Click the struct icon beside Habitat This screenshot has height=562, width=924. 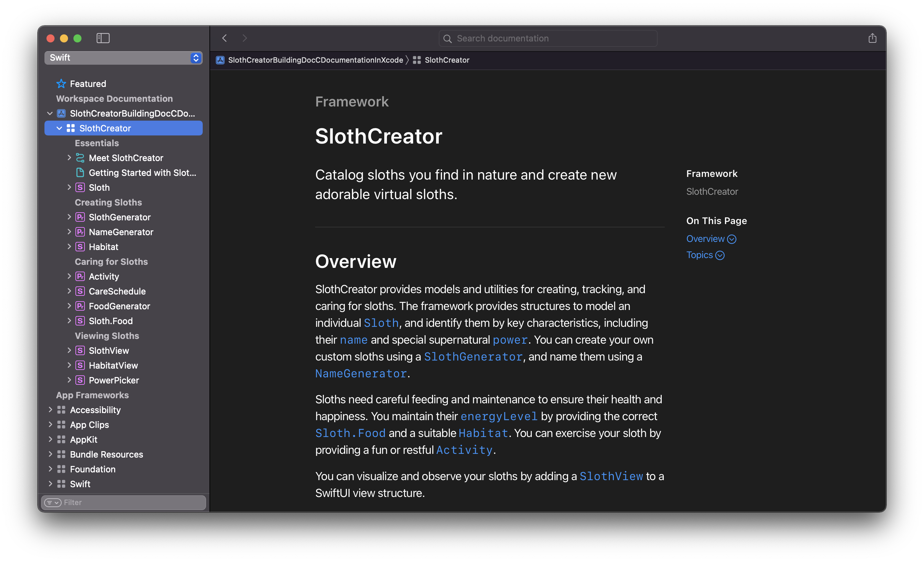80,247
